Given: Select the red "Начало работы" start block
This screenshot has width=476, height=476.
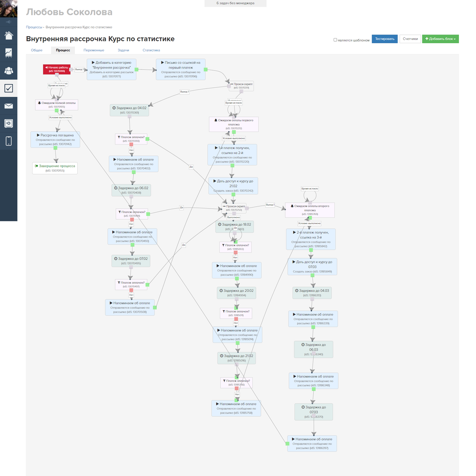Looking at the screenshot, I should [57, 69].
